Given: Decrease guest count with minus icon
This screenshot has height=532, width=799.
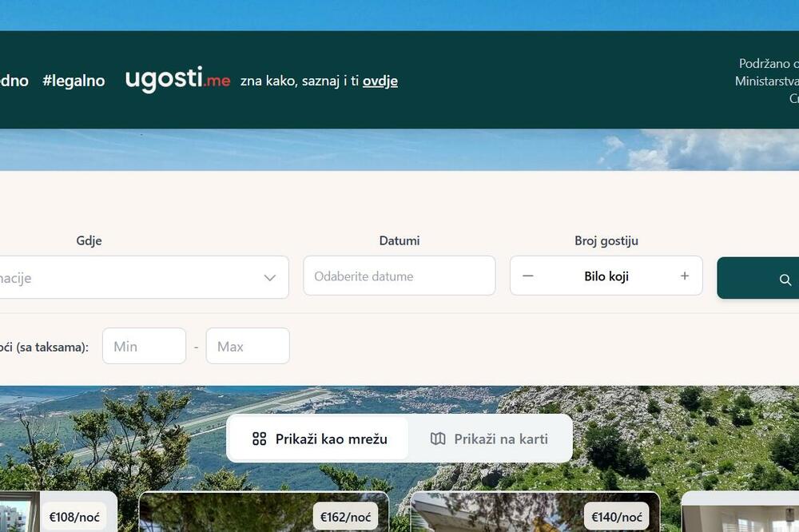Looking at the screenshot, I should 528,276.
